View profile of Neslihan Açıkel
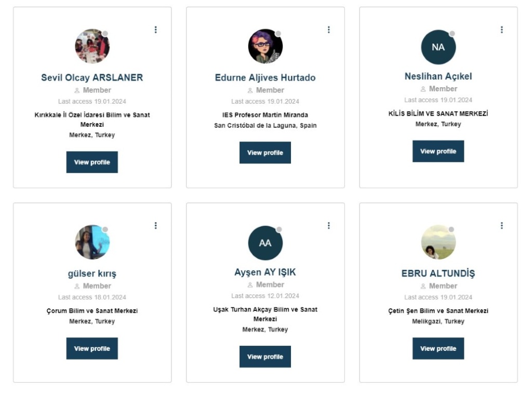532x394 pixels. 438,151
